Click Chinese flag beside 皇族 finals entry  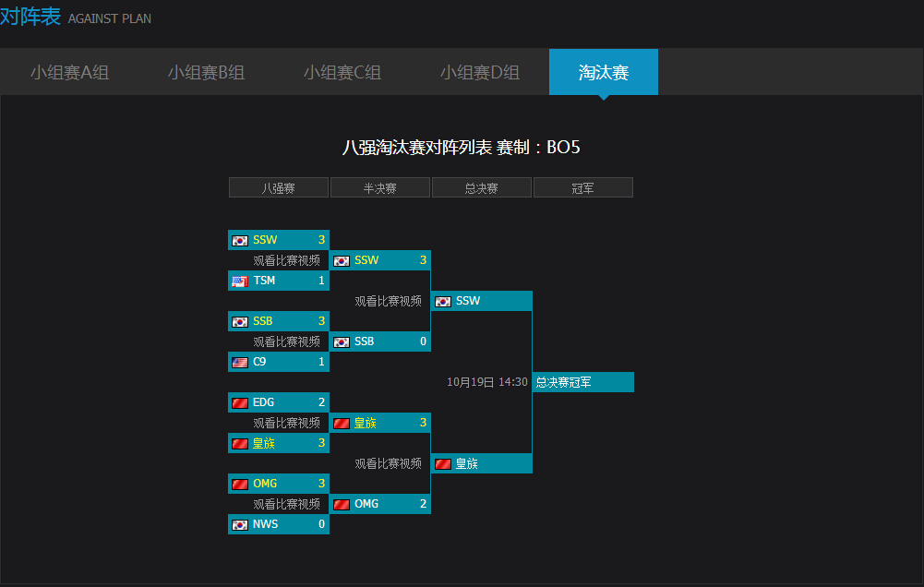pos(442,464)
